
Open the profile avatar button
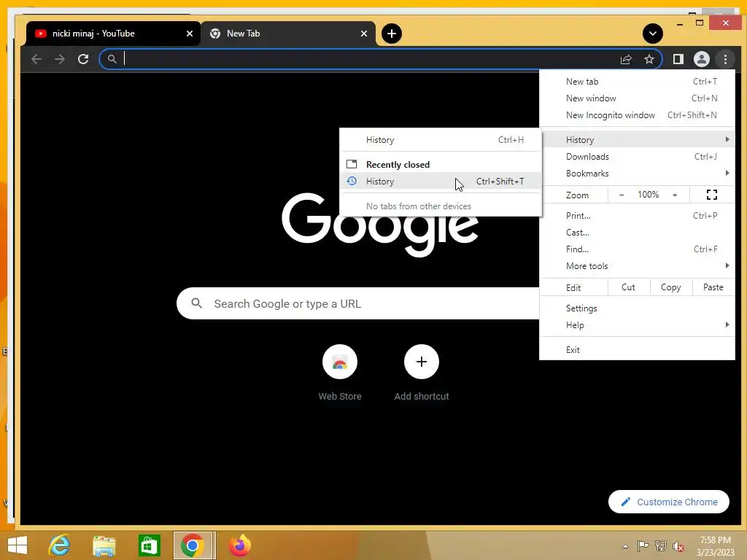click(701, 59)
